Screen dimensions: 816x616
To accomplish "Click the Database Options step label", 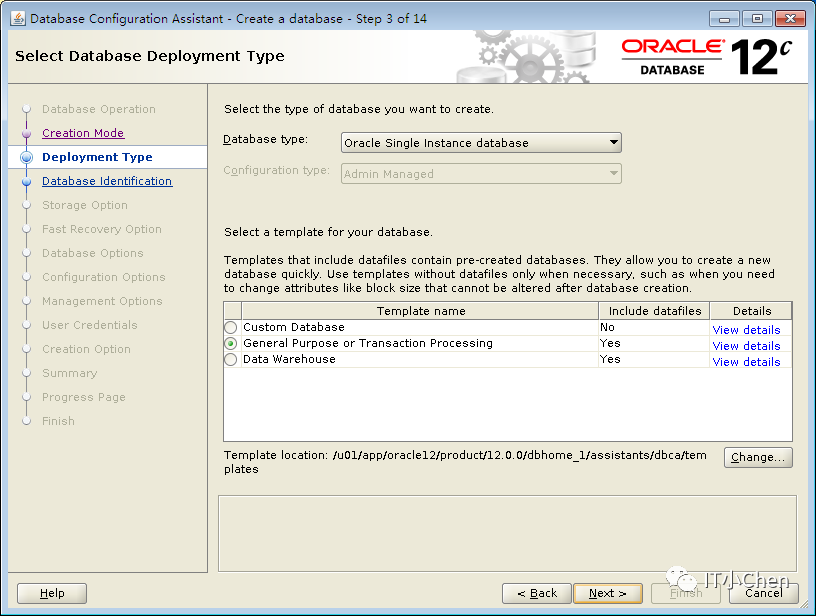I will pos(93,253).
